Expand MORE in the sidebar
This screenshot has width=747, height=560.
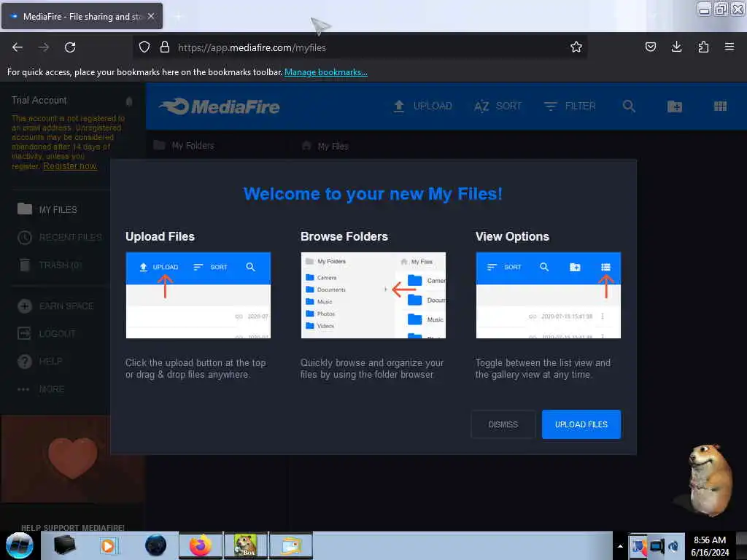(41, 389)
